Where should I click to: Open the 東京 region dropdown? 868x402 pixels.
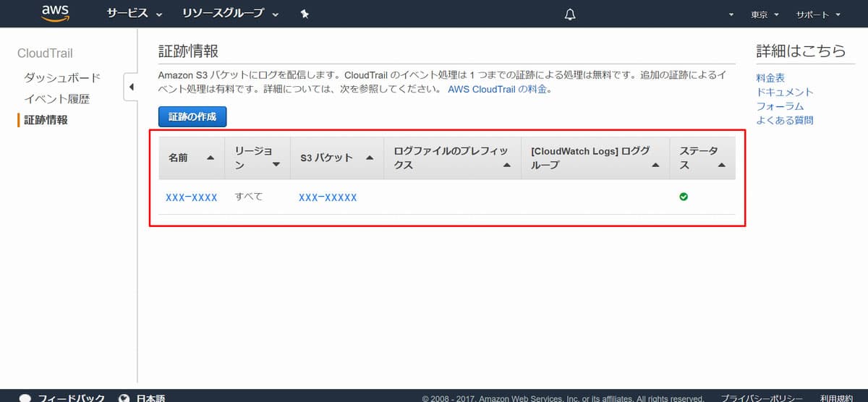click(765, 14)
